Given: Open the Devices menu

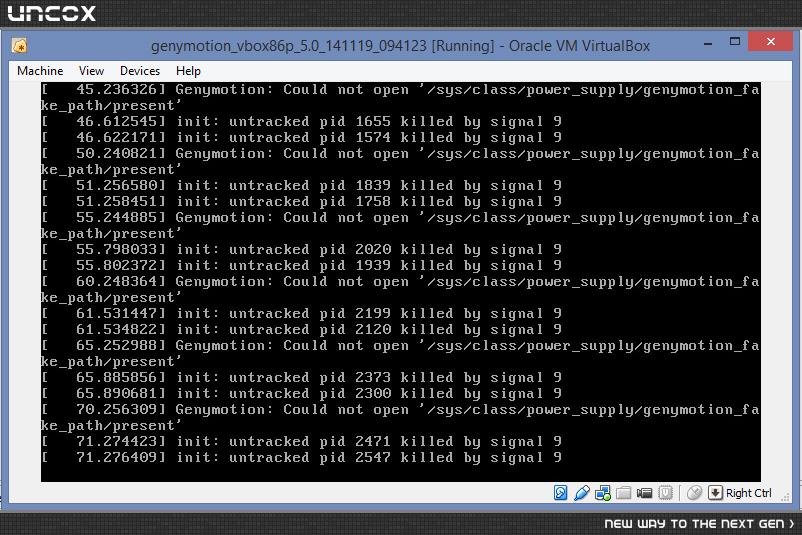Looking at the screenshot, I should (140, 71).
